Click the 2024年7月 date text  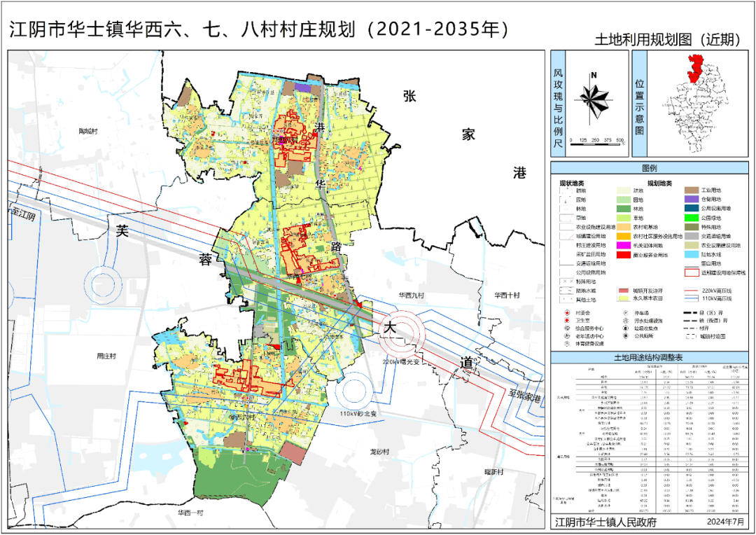(727, 522)
